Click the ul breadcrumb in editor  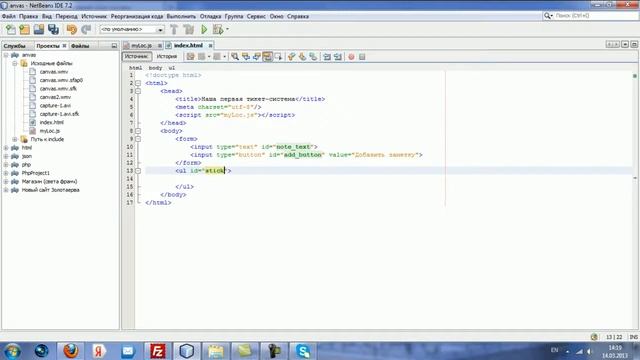pyautogui.click(x=172, y=68)
